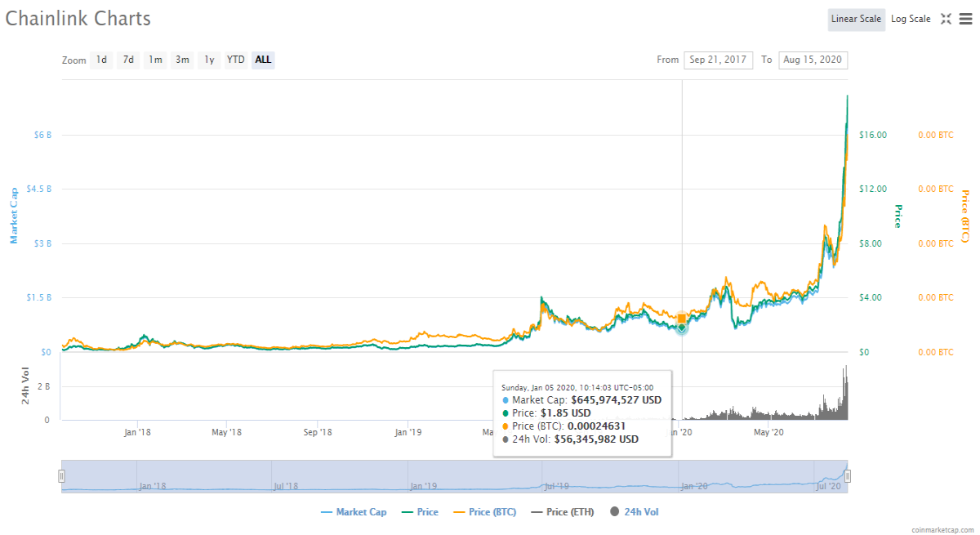Click the tooltip date header

577,386
